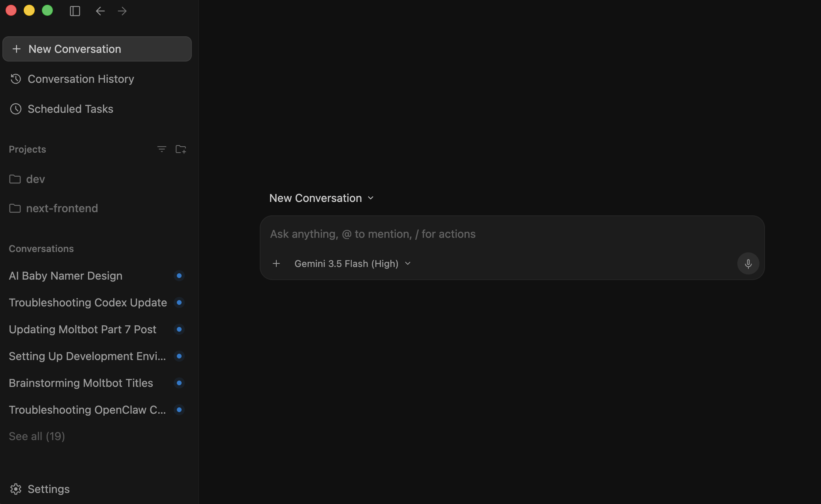Close the window with red button
The width and height of the screenshot is (821, 504).
(11, 10)
